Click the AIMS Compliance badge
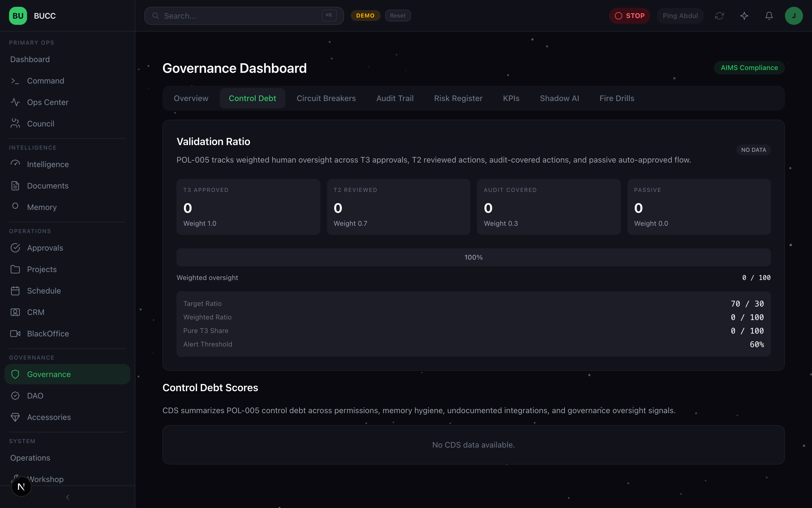The height and width of the screenshot is (508, 812). (x=749, y=68)
